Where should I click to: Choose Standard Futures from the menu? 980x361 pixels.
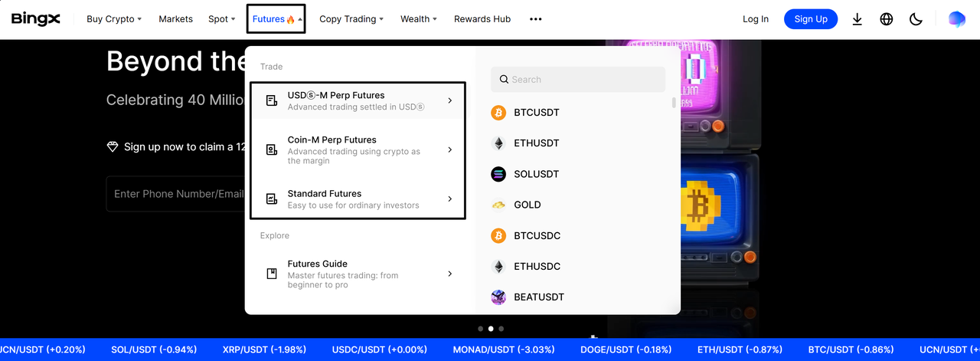pyautogui.click(x=358, y=199)
